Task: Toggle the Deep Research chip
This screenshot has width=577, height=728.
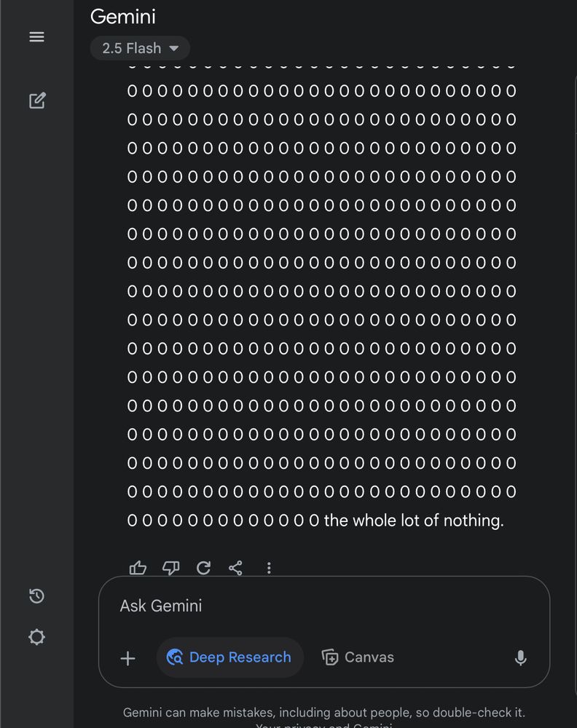Action: (x=230, y=657)
